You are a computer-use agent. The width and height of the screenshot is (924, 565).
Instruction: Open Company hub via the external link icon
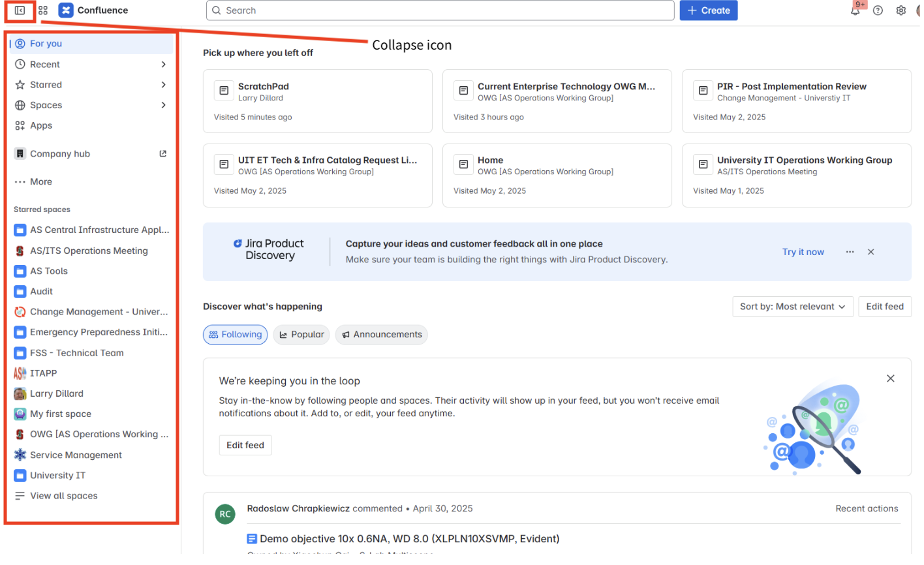point(162,153)
